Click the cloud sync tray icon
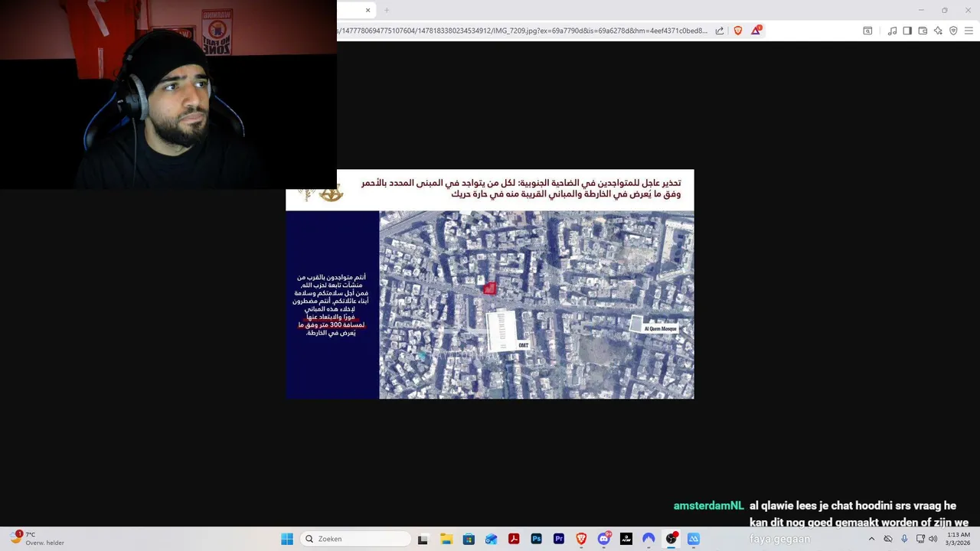Image resolution: width=980 pixels, height=551 pixels. click(x=888, y=539)
